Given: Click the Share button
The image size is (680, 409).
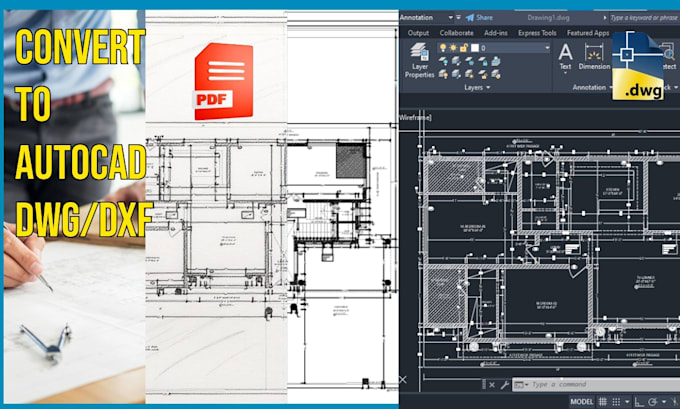Looking at the screenshot, I should 479,18.
